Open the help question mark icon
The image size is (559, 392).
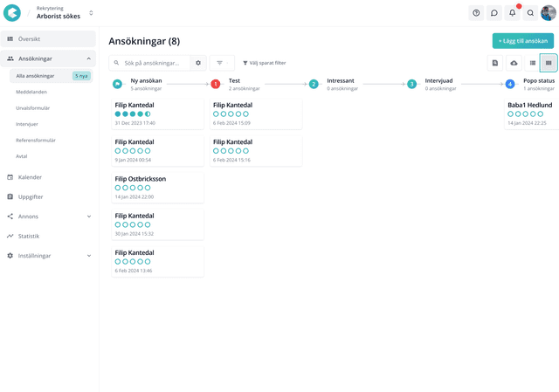click(476, 13)
